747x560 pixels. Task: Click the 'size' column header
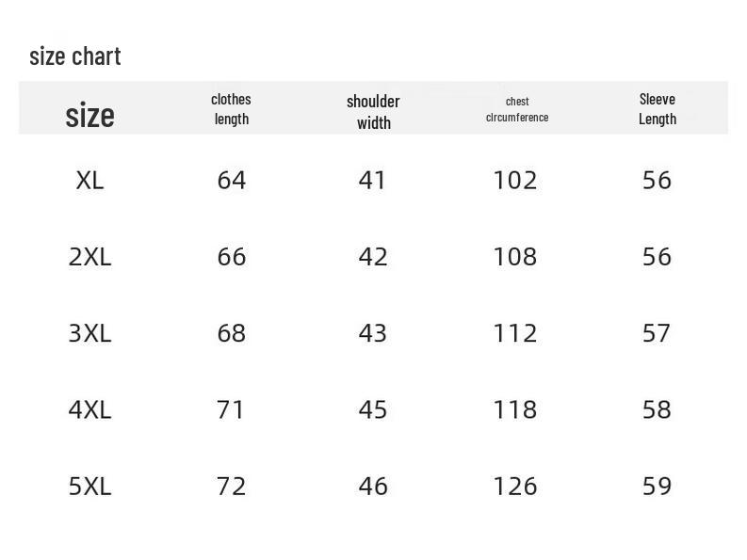89,115
